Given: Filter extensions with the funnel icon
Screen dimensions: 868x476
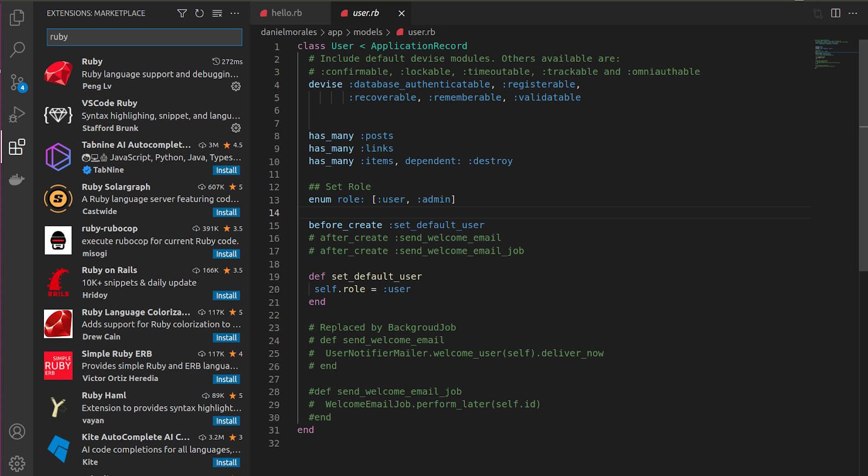Looking at the screenshot, I should click(182, 14).
